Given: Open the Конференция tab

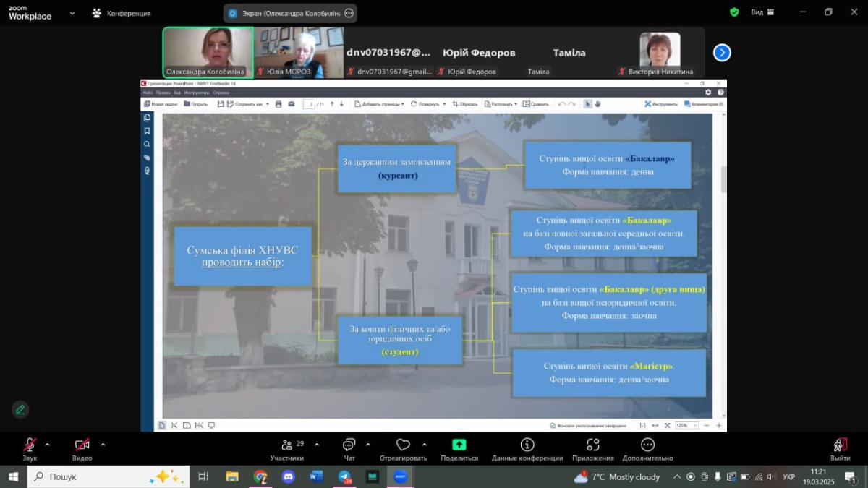Looking at the screenshot, I should click(122, 13).
